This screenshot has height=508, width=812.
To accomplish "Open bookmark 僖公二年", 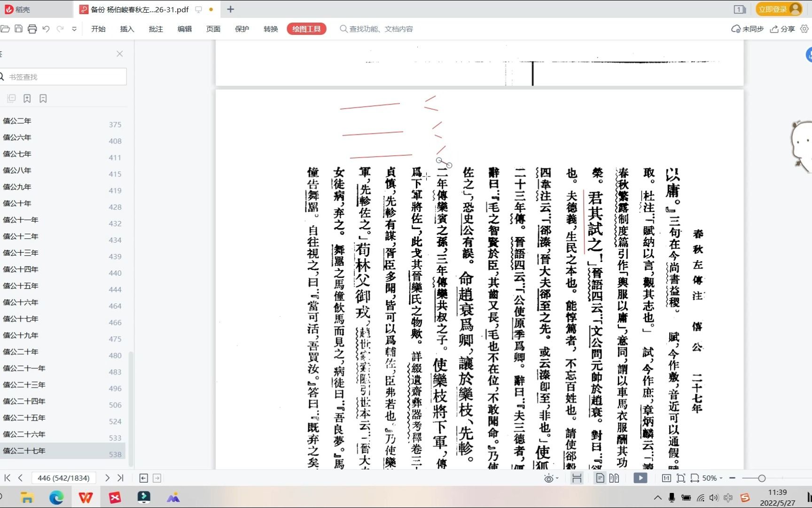I will tap(17, 121).
